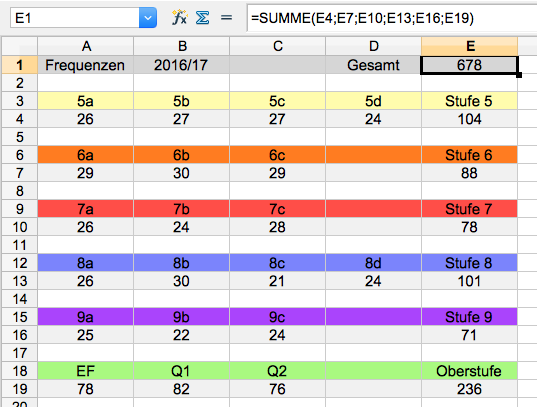Click the green EF cell
This screenshot has width=537, height=407.
[x=86, y=371]
